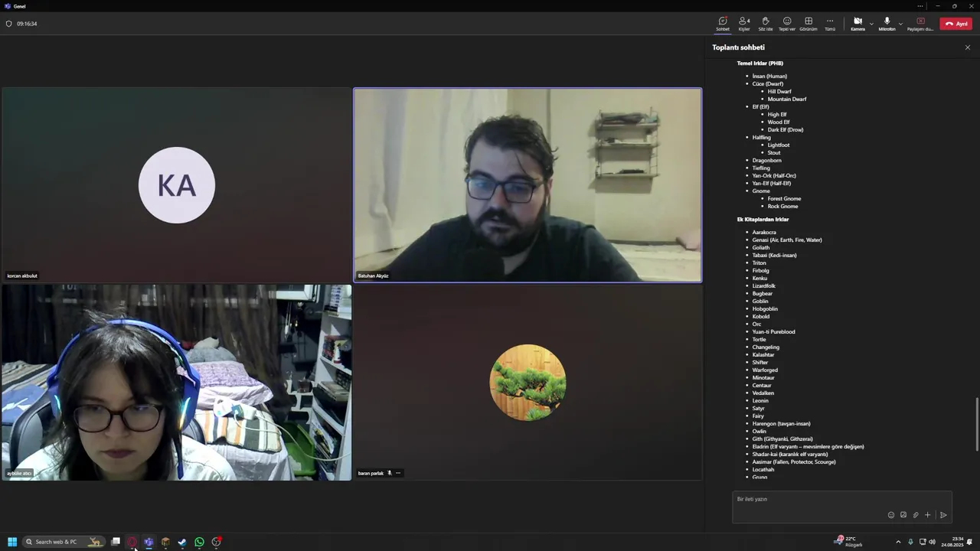Screen dimensions: 980x551
Task: Show hidden system tray icons
Action: point(898,542)
